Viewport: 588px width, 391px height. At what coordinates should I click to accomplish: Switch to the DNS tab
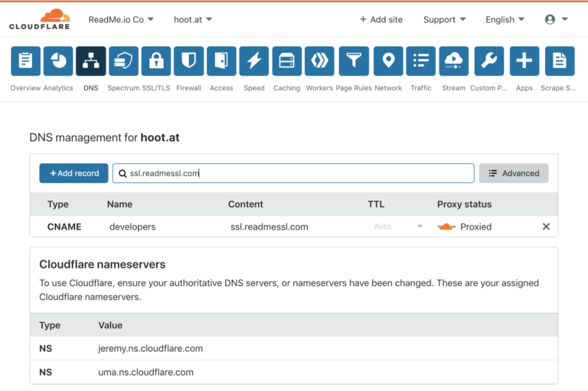(91, 61)
